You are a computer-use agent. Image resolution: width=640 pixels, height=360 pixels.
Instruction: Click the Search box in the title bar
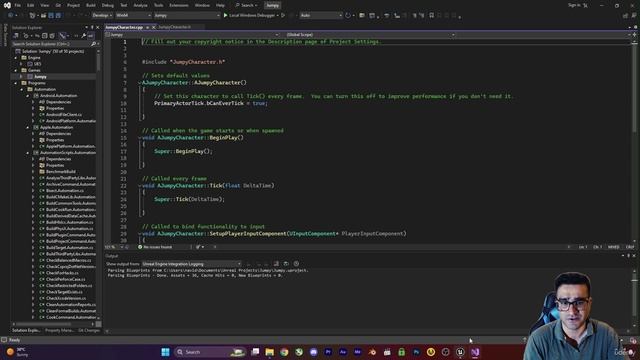(247, 5)
